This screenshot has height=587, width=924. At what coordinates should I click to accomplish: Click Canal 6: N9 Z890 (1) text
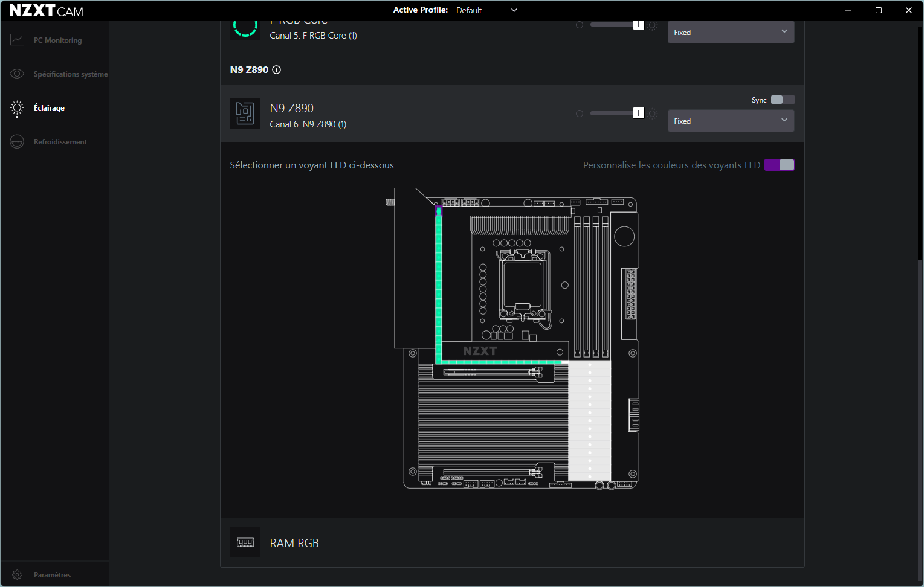click(x=308, y=124)
